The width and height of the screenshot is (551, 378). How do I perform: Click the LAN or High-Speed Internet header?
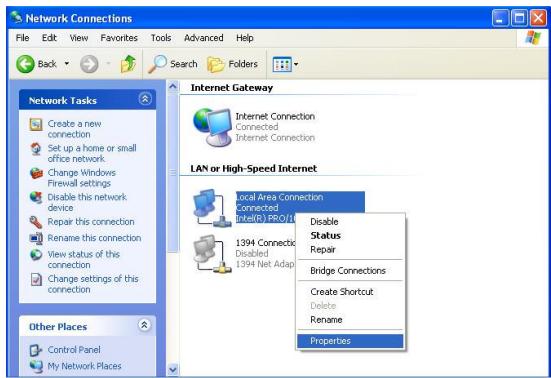pyautogui.click(x=254, y=169)
